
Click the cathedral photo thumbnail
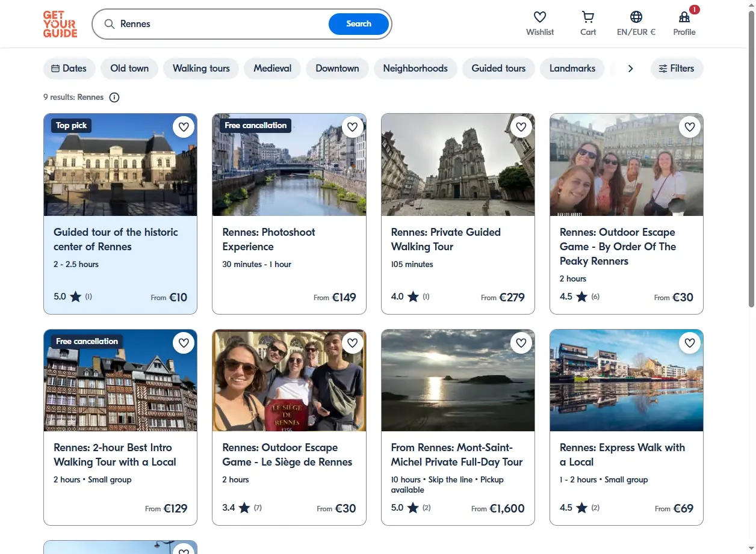click(x=458, y=165)
